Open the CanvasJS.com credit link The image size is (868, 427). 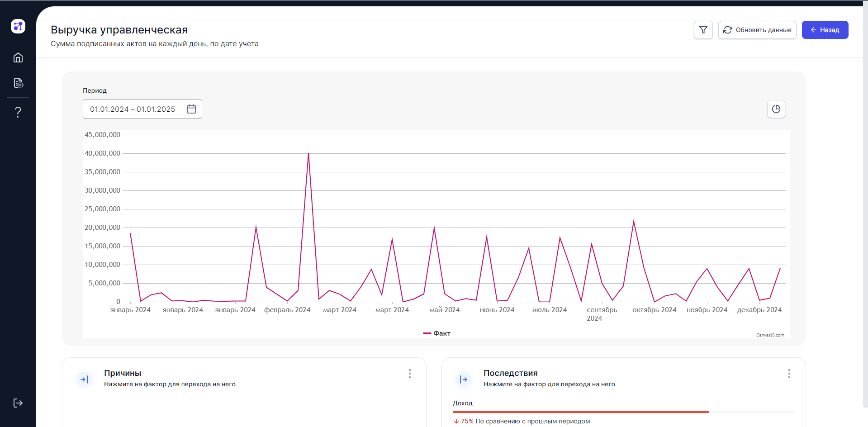click(770, 335)
